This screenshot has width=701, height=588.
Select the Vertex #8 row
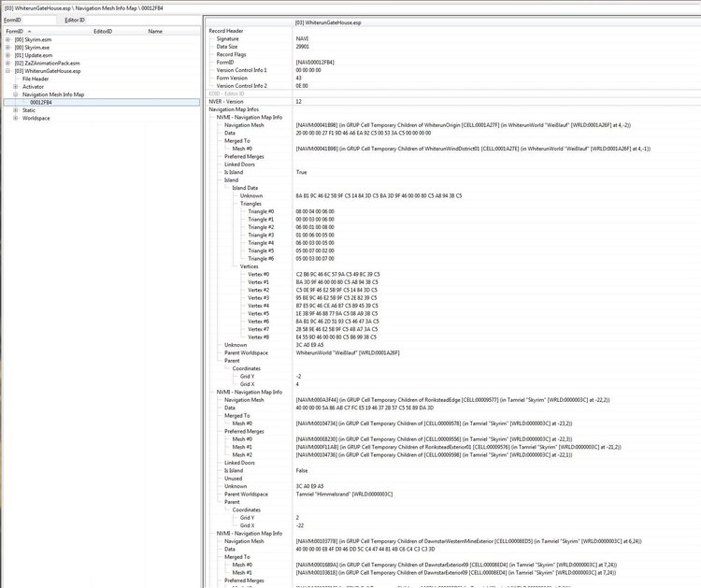[451, 337]
